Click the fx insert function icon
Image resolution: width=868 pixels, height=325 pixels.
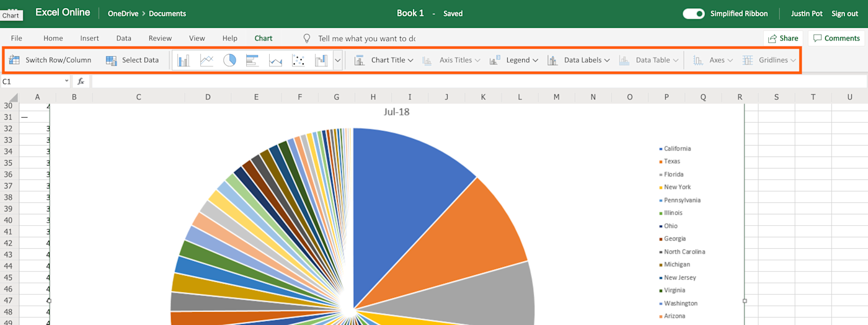[x=81, y=81]
